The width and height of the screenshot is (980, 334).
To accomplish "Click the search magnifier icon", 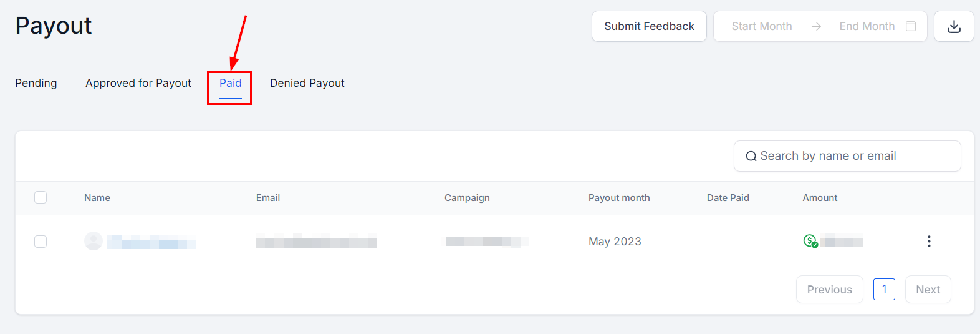I will (751, 156).
